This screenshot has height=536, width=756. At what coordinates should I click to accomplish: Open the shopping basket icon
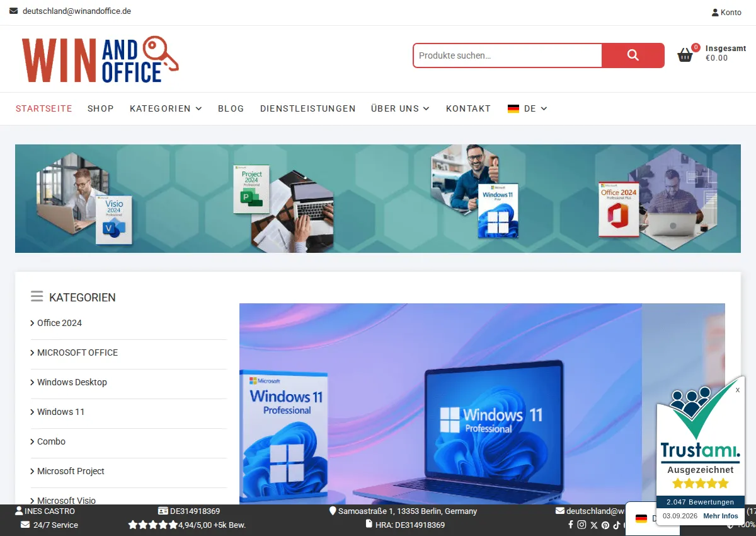coord(685,55)
